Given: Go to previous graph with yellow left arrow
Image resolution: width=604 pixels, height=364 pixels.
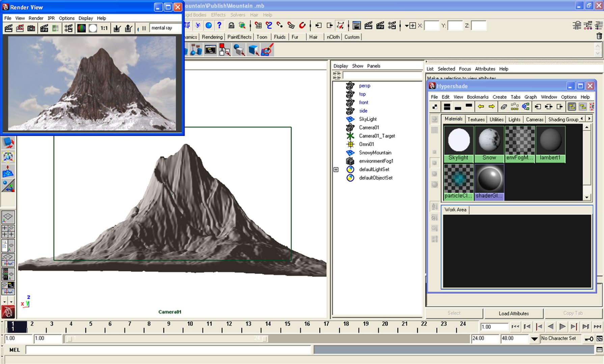Looking at the screenshot, I should (x=481, y=107).
